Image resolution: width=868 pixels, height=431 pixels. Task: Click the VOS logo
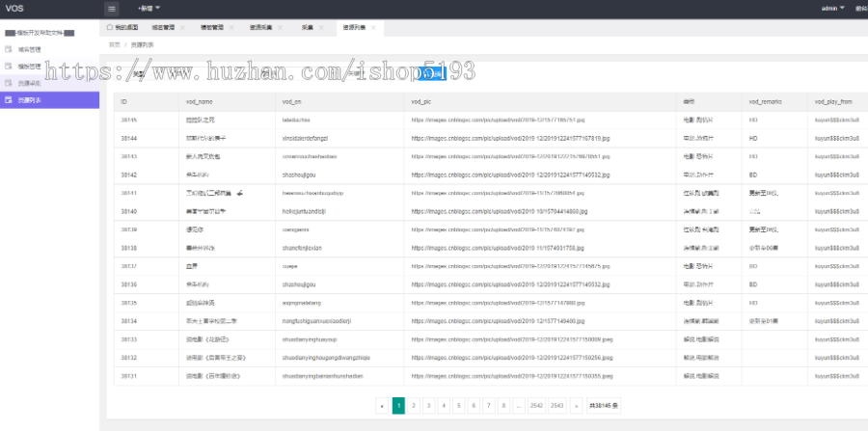14,9
